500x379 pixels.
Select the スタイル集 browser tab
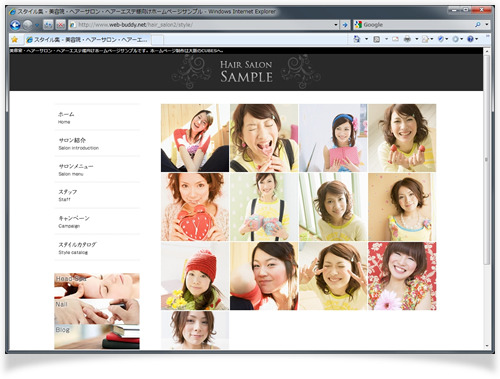click(88, 40)
